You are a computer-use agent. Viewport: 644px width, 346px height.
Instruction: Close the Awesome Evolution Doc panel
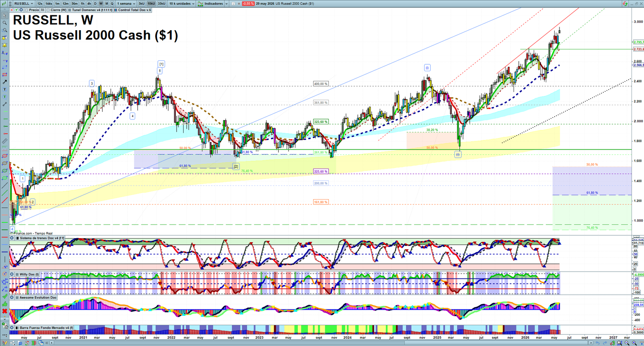click(12, 298)
